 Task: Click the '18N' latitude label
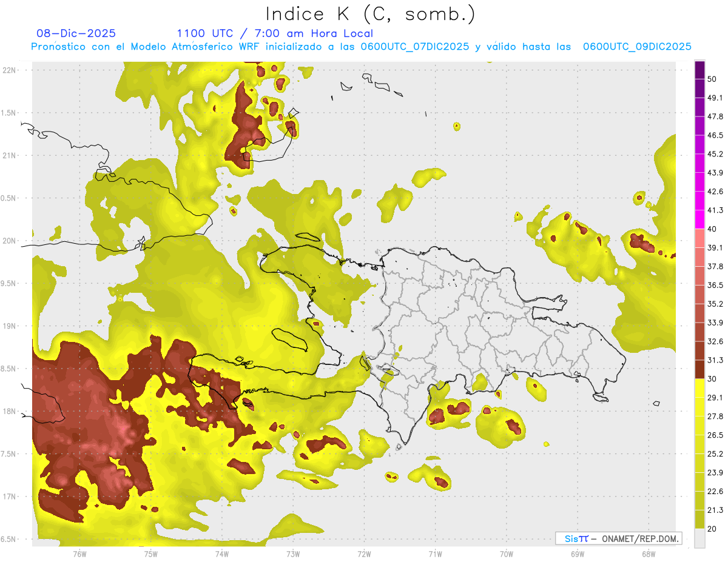9,412
